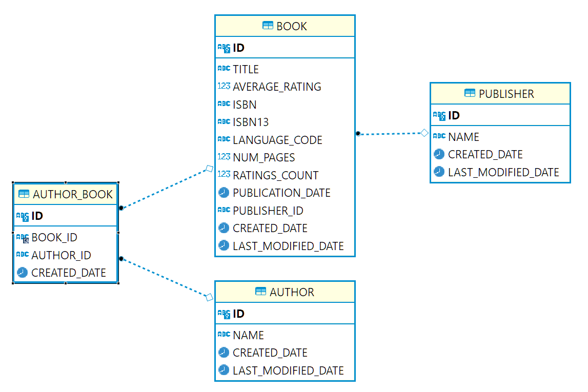Click the diamond endpoint at PUBLISHER relation
588x392 pixels.
coord(424,133)
